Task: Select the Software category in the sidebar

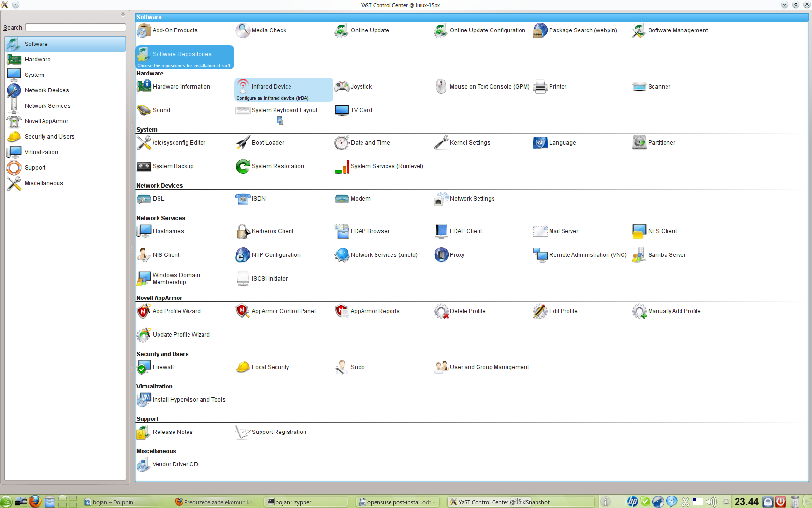Action: pyautogui.click(x=65, y=44)
